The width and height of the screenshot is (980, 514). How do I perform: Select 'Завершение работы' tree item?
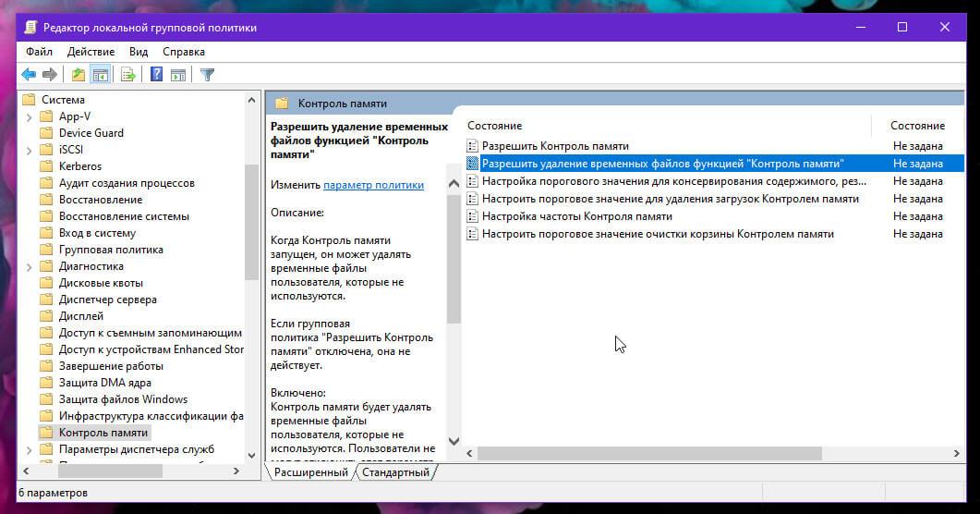pos(111,366)
